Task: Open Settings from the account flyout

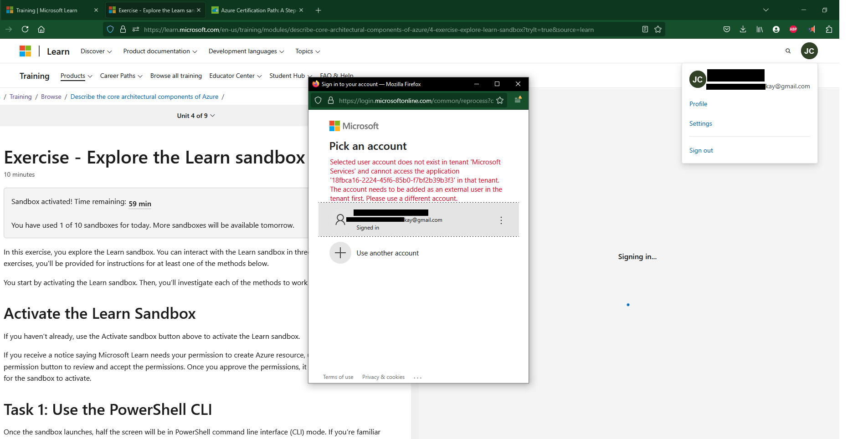Action: [x=700, y=123]
